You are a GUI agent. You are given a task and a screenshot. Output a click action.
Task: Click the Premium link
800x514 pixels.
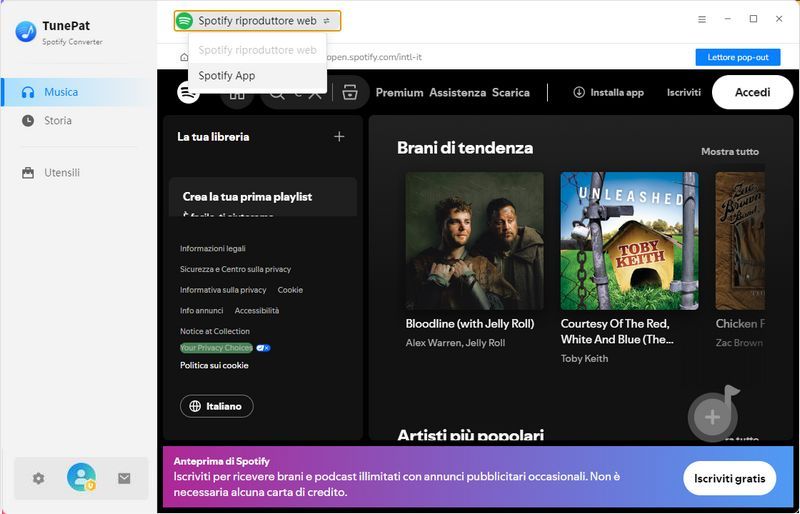(399, 92)
